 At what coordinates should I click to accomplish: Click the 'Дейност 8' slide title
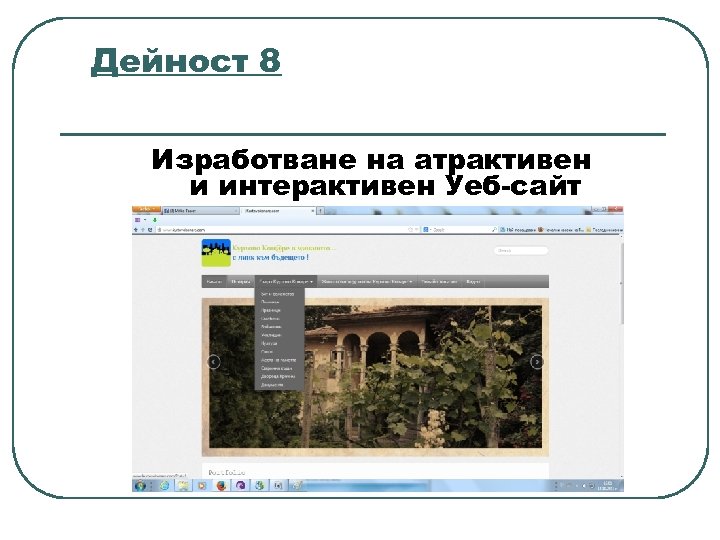(x=186, y=61)
